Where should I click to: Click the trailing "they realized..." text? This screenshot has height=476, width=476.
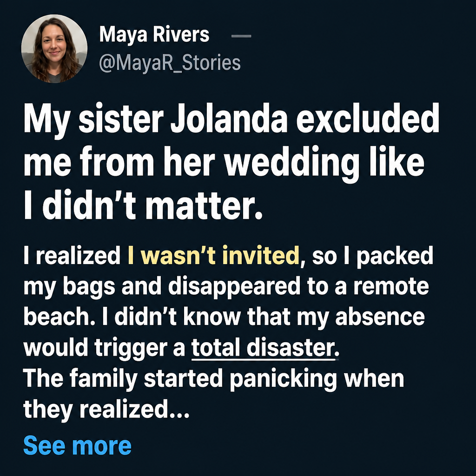pyautogui.click(x=106, y=410)
